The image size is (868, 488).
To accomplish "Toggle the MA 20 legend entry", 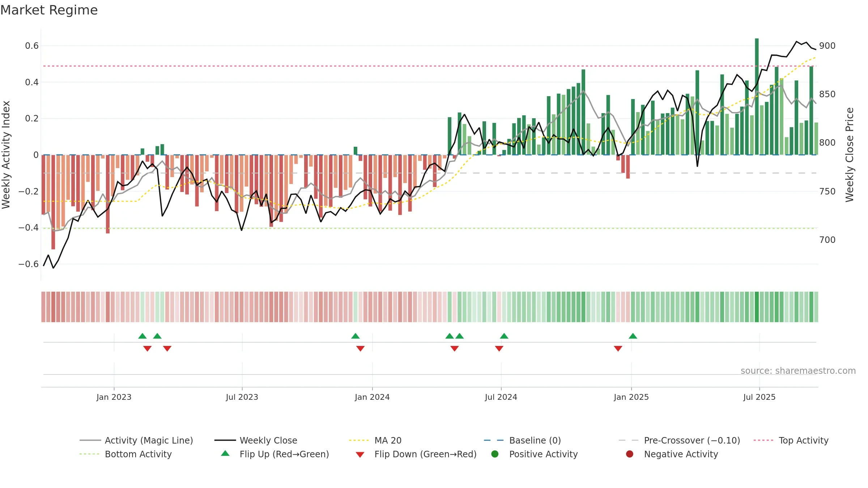I will click(375, 440).
